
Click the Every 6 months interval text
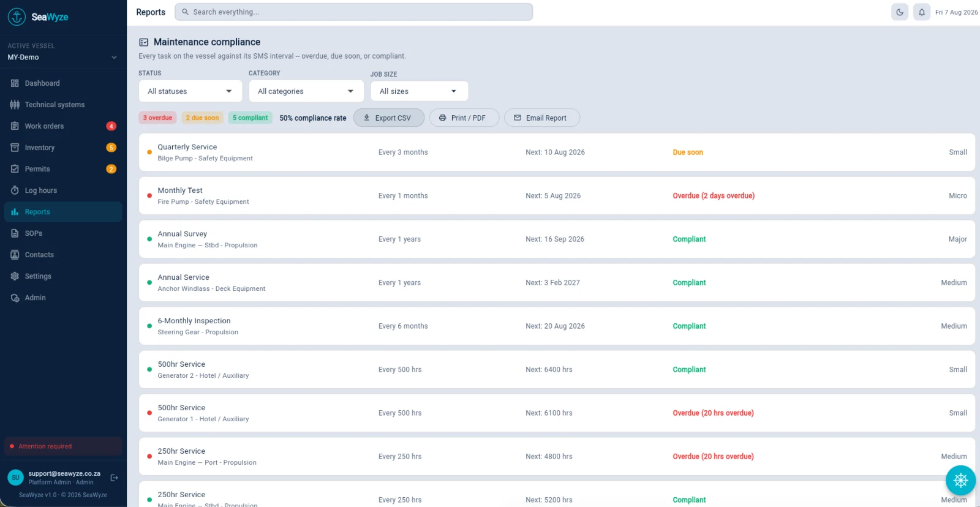[x=403, y=326]
